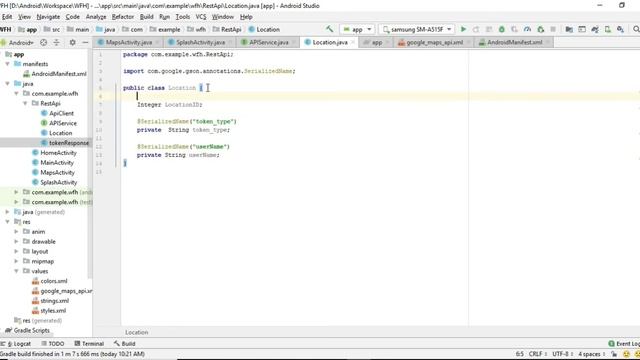Click the 4 spaces indent setting
This screenshot has width=640, height=360.
pos(591,354)
